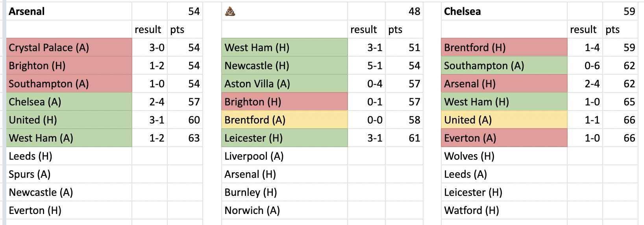The image size is (644, 225).
Task: Select the 5-1 result for Newcastle (H)
Action: click(x=366, y=66)
